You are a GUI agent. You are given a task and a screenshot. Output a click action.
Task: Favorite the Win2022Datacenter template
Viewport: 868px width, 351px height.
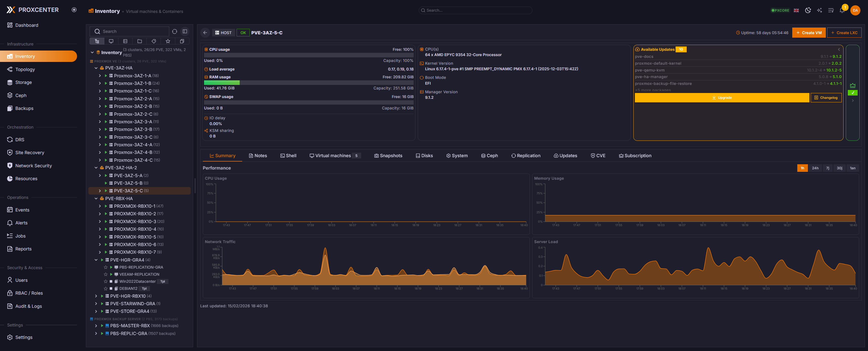tap(106, 282)
